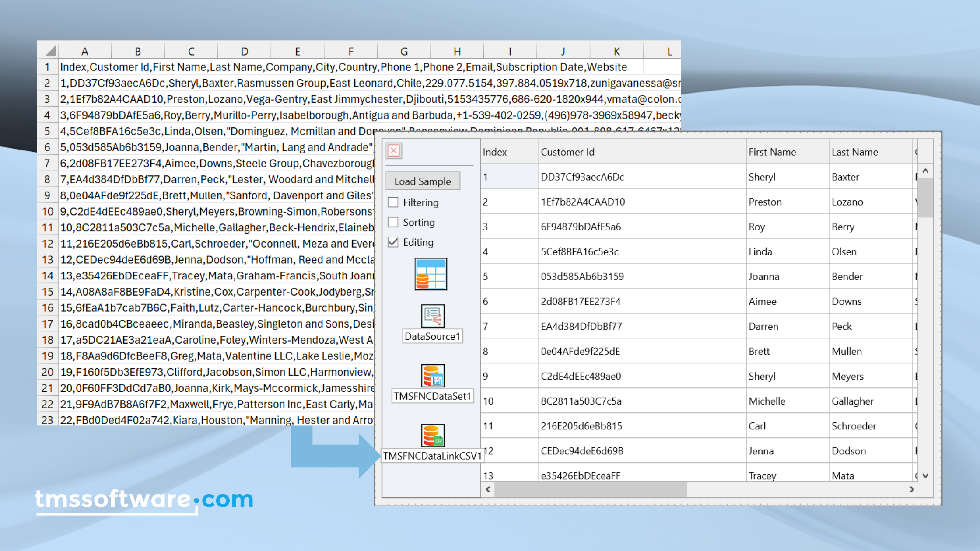Enable the Filtering checkbox
This screenshot has width=980, height=551.
click(x=393, y=202)
